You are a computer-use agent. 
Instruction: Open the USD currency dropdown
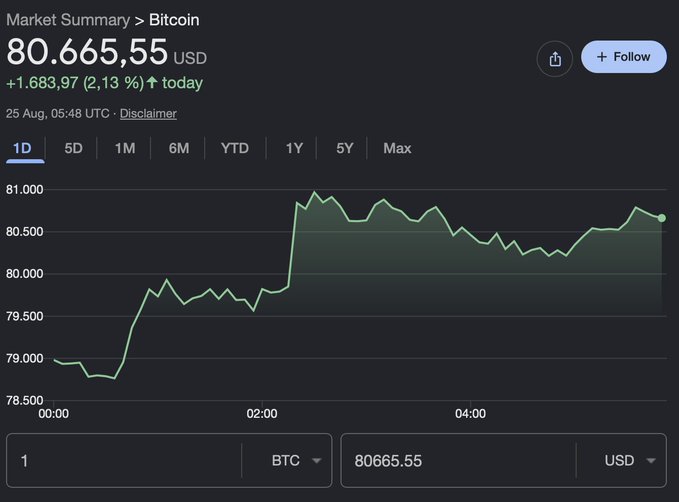[630, 460]
